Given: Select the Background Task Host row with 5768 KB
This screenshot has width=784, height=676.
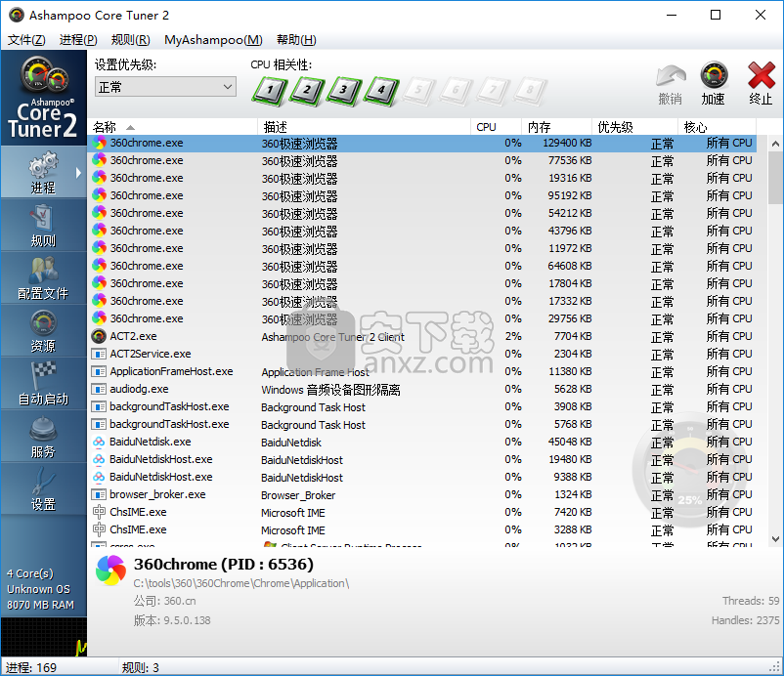Looking at the screenshot, I should [x=422, y=424].
